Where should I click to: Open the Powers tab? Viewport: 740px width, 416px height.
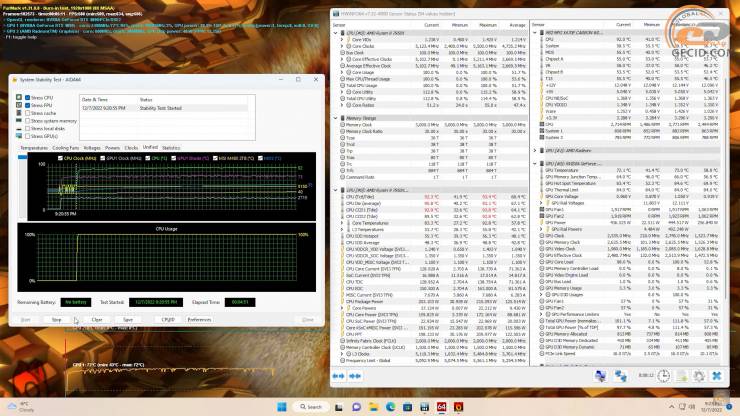[112, 148]
